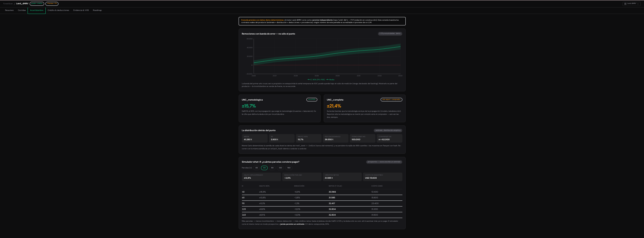The image size is (644, 238).
Task: Click the ±21,4% UNC_completa value
Action: point(334,106)
